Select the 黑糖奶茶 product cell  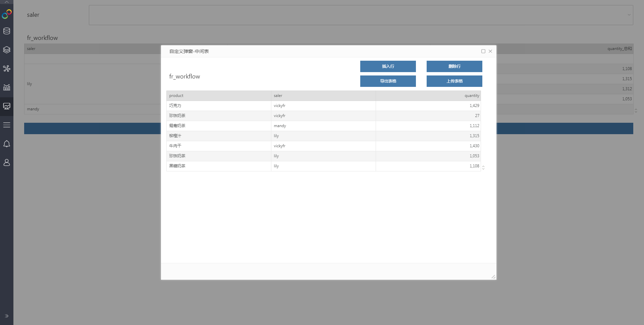219,166
